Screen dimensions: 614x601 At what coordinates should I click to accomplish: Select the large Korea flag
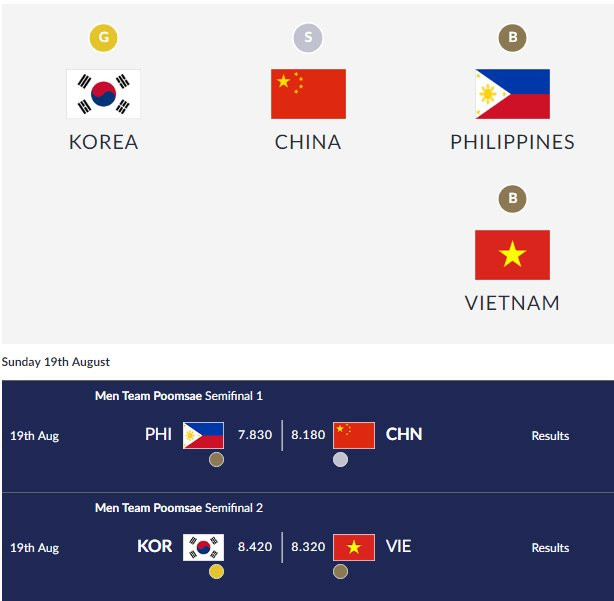(103, 94)
